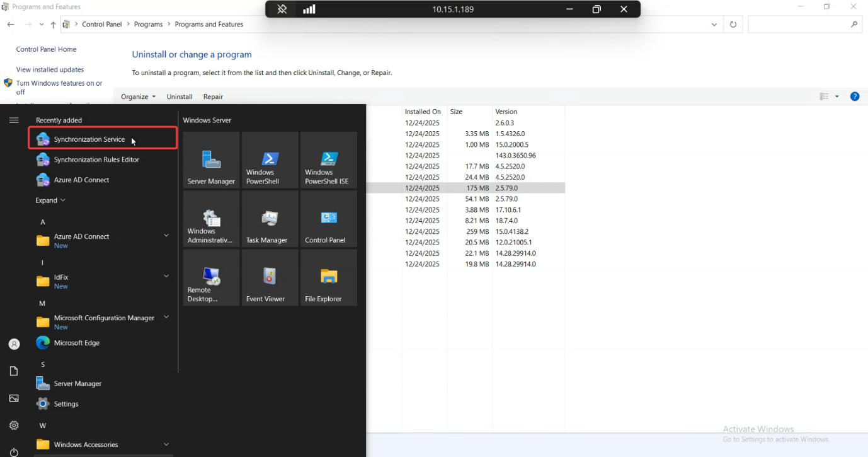The width and height of the screenshot is (868, 457).
Task: Click Programs and Features breadcrumb segment
Action: click(x=209, y=25)
